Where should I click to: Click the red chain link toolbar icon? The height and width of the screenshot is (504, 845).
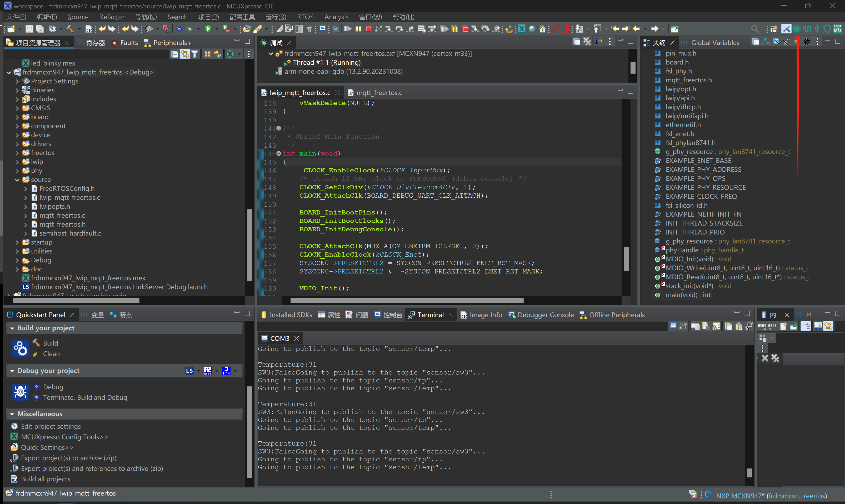pyautogui.click(x=556, y=29)
